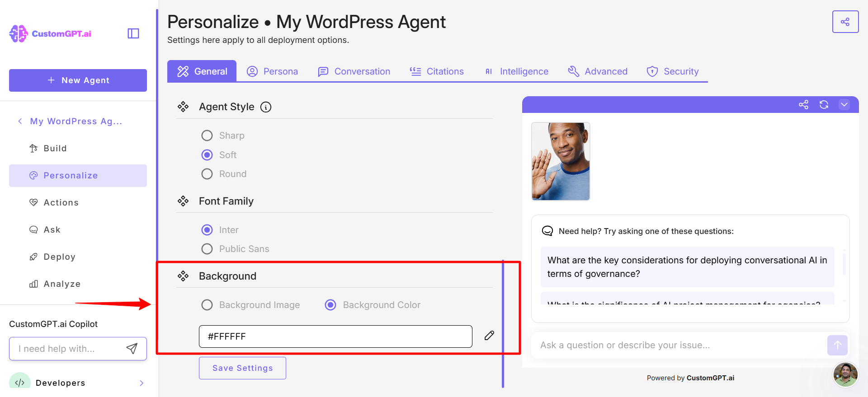Click the refresh icon in chat preview header
The width and height of the screenshot is (868, 397).
tap(824, 105)
